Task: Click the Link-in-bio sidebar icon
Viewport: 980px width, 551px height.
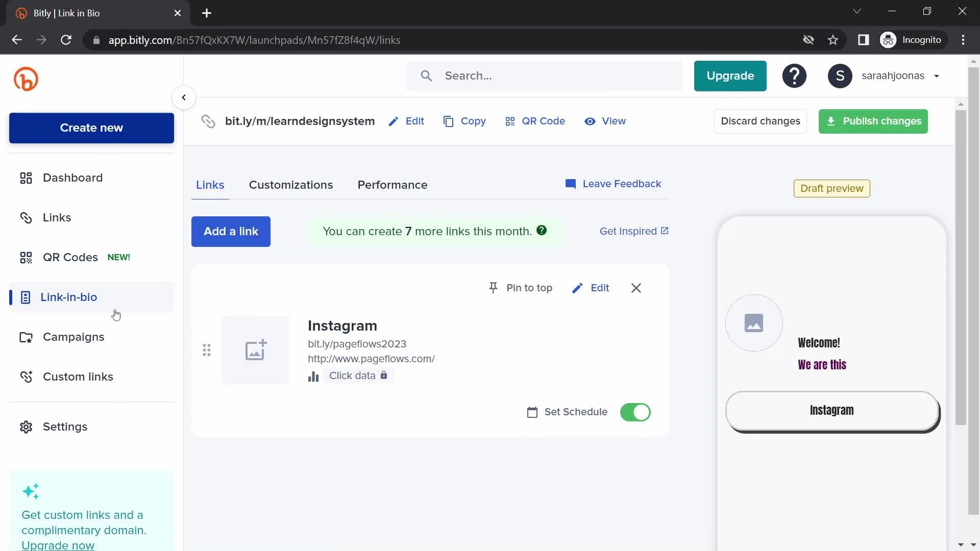Action: tap(25, 297)
